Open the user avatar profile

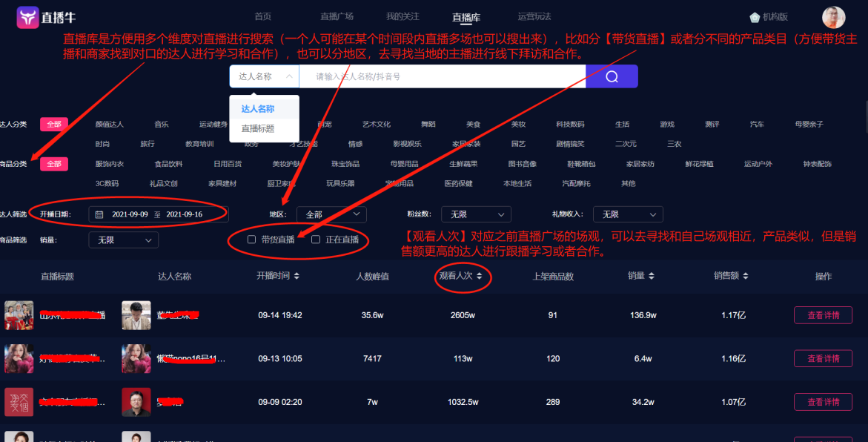833,17
